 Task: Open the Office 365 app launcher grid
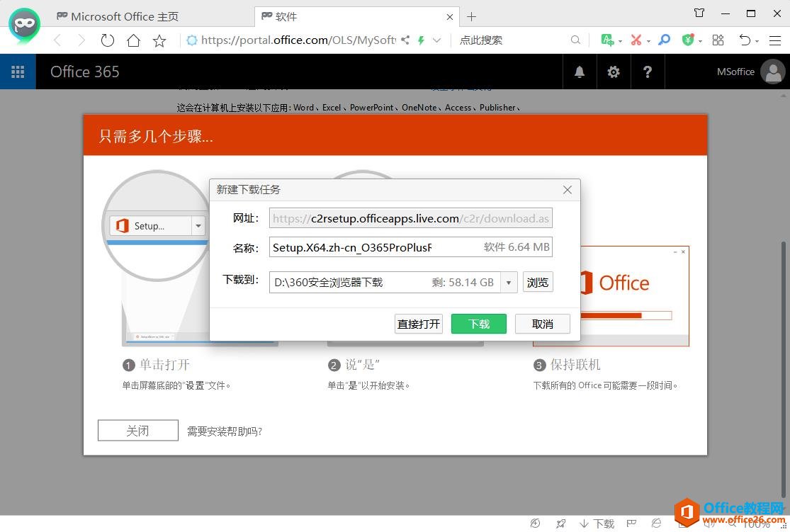[18, 72]
